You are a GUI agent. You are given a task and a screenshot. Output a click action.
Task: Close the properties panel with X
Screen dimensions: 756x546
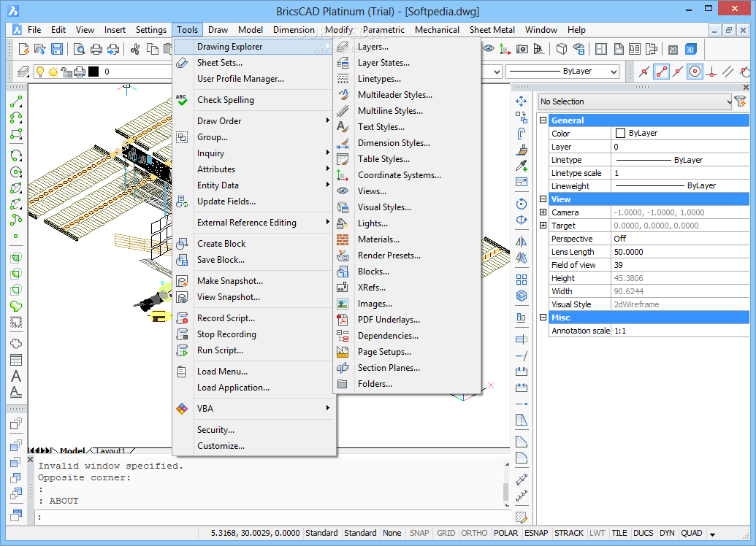tap(746, 87)
